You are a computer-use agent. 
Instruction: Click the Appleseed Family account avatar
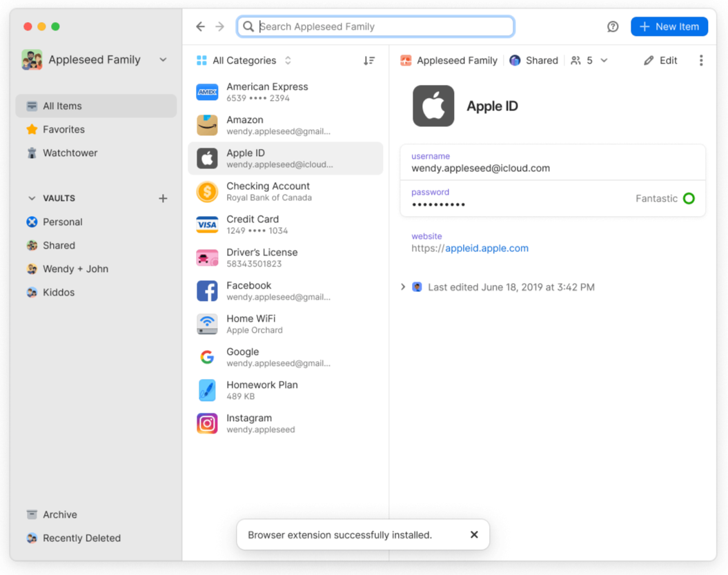[32, 59]
